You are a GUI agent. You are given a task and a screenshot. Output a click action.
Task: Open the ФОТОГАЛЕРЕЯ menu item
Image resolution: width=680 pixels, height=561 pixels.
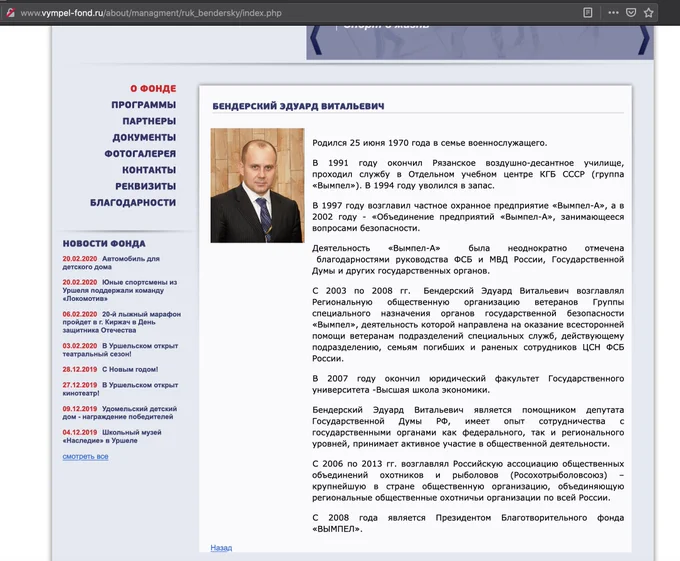click(140, 153)
